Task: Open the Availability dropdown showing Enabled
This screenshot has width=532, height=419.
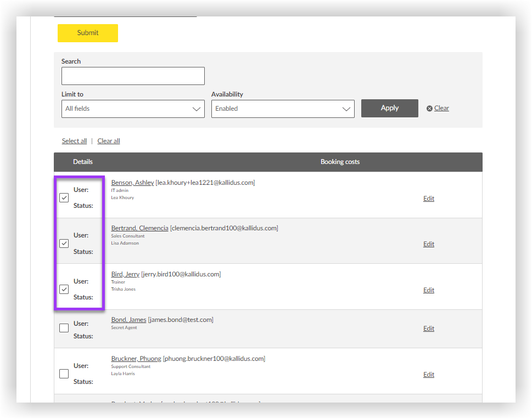Action: [x=283, y=109]
